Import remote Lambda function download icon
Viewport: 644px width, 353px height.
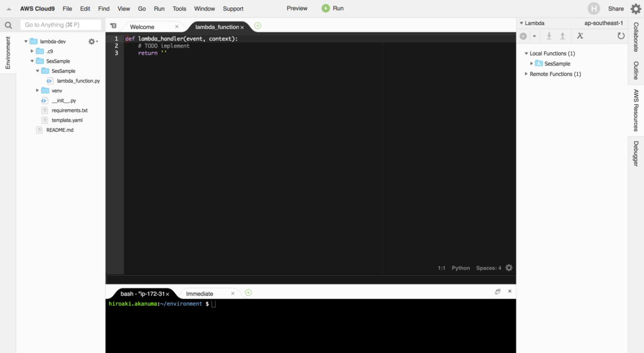548,36
